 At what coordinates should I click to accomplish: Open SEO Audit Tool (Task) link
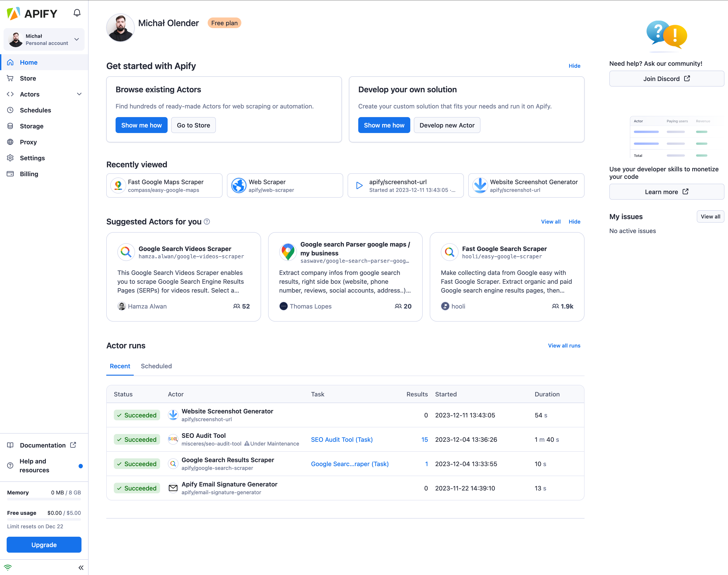[341, 439]
